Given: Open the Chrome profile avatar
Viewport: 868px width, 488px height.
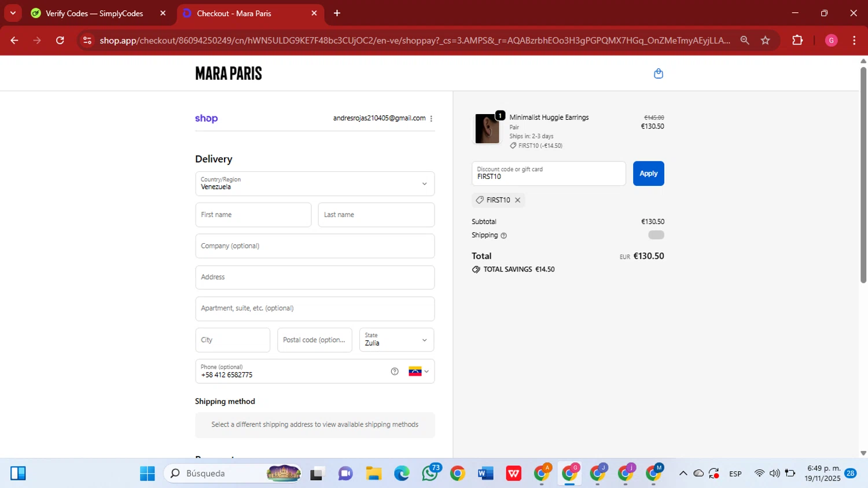Looking at the screenshot, I should [831, 41].
